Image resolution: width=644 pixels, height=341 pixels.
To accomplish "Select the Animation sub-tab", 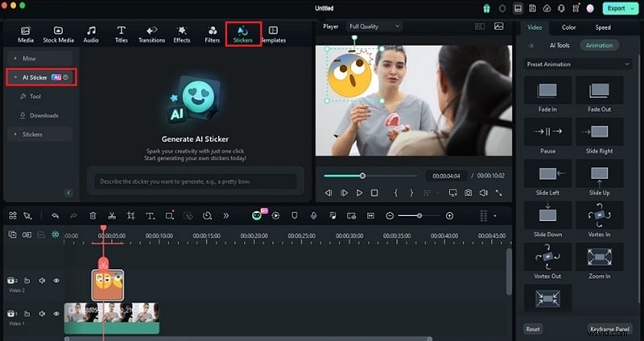I will (x=599, y=45).
